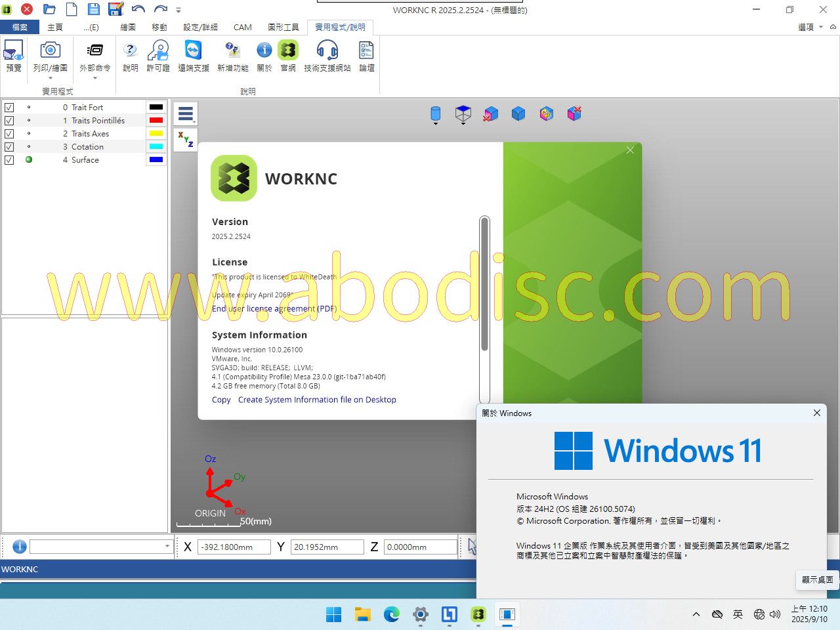
Task: Open the Forum (論壇) icon
Action: [x=366, y=56]
